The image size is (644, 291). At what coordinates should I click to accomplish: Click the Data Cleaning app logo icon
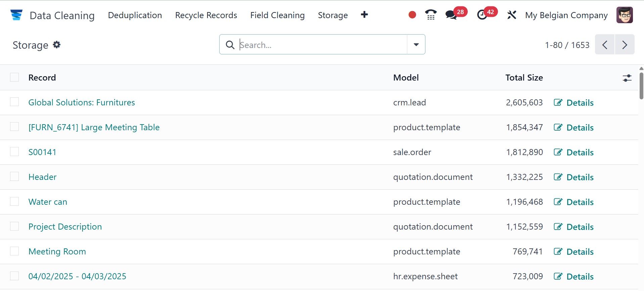coord(16,15)
